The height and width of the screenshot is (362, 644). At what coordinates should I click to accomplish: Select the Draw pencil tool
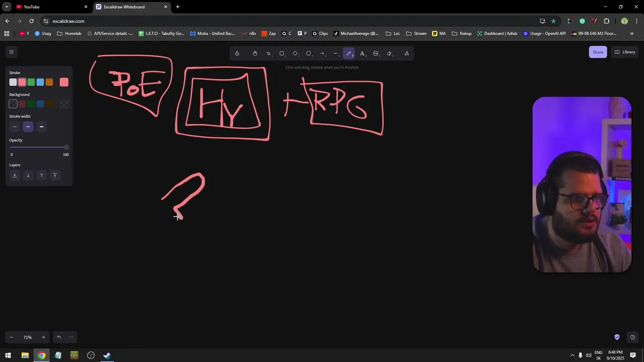click(x=349, y=53)
